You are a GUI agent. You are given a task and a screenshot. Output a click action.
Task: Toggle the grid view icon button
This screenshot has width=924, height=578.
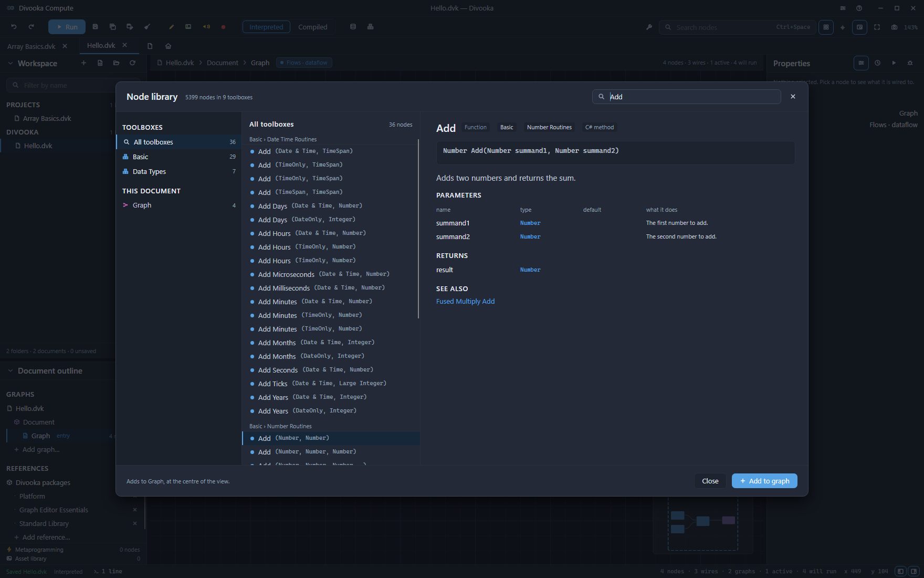(x=826, y=27)
